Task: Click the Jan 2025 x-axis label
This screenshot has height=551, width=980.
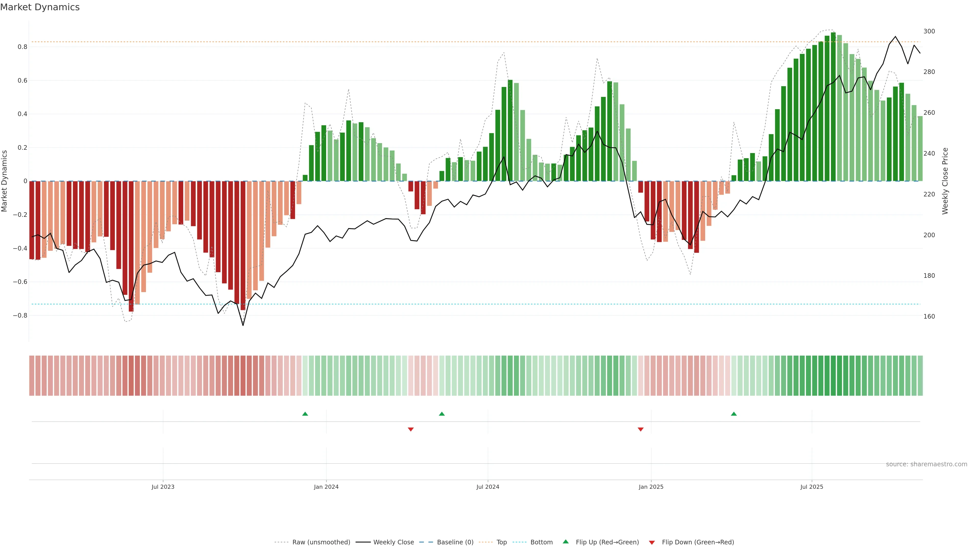Action: 651,487
